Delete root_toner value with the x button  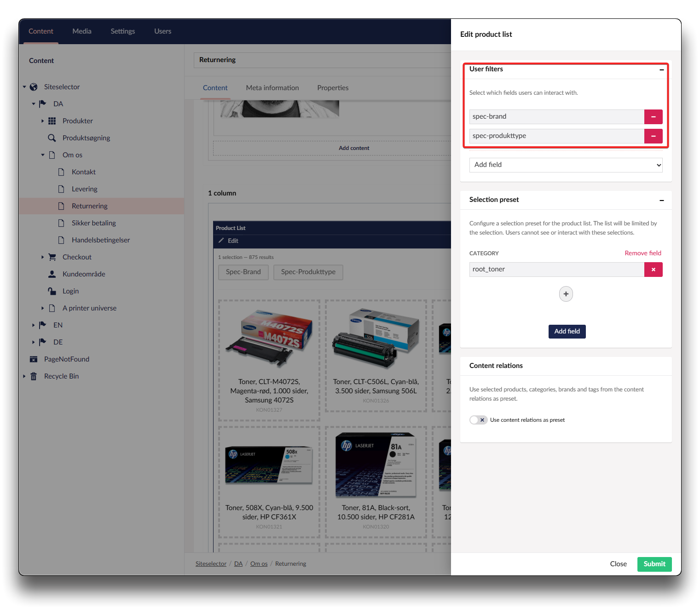pos(653,270)
